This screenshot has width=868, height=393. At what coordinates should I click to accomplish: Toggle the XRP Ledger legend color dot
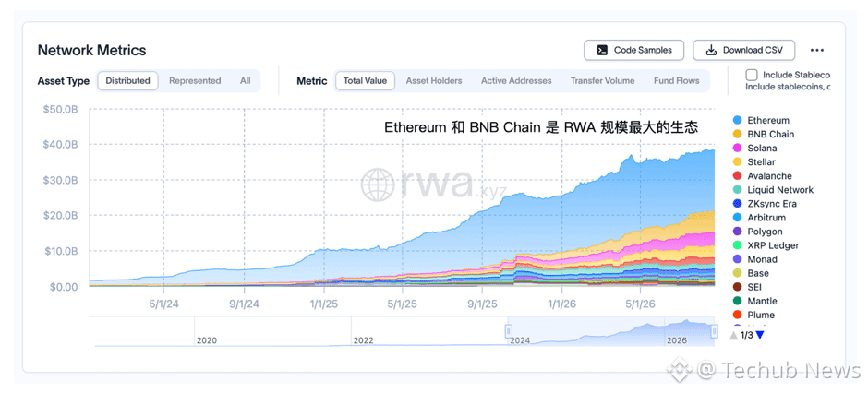coord(737,245)
